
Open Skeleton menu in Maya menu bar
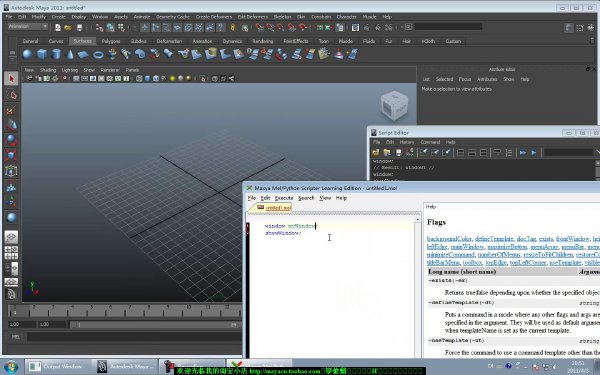(x=282, y=17)
